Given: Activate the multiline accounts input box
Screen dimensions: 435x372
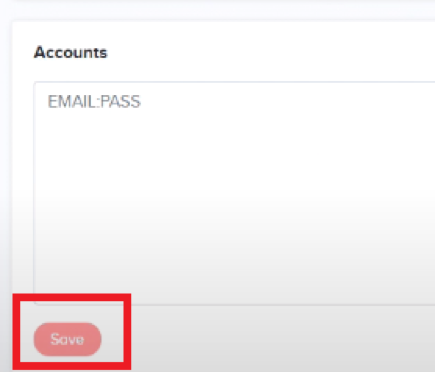Looking at the screenshot, I should [234, 193].
